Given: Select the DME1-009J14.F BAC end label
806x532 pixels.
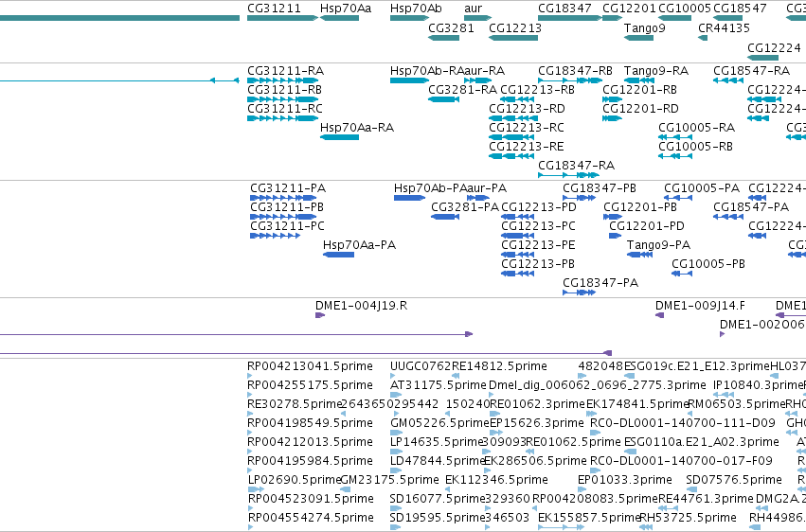Looking at the screenshot, I should (700, 306).
